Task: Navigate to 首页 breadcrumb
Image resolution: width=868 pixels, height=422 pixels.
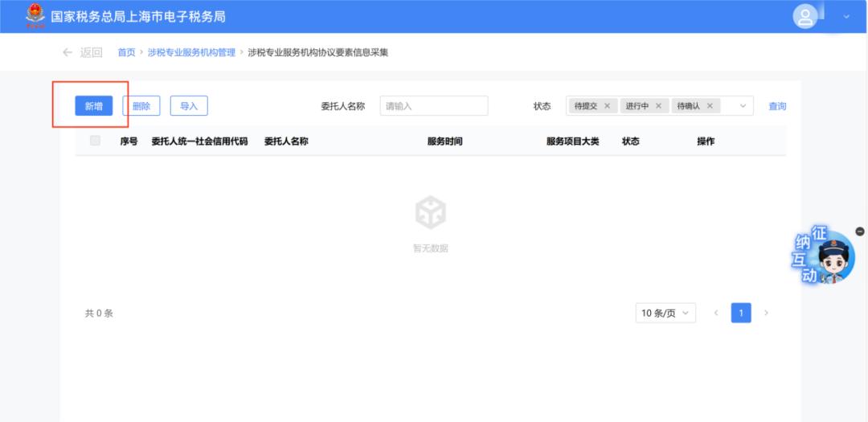Action: point(126,52)
